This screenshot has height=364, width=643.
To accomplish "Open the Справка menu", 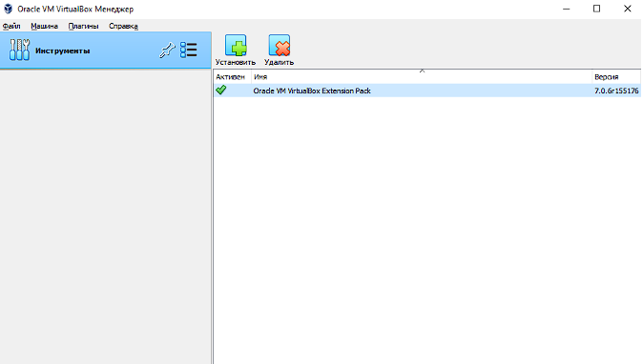I will click(x=123, y=27).
